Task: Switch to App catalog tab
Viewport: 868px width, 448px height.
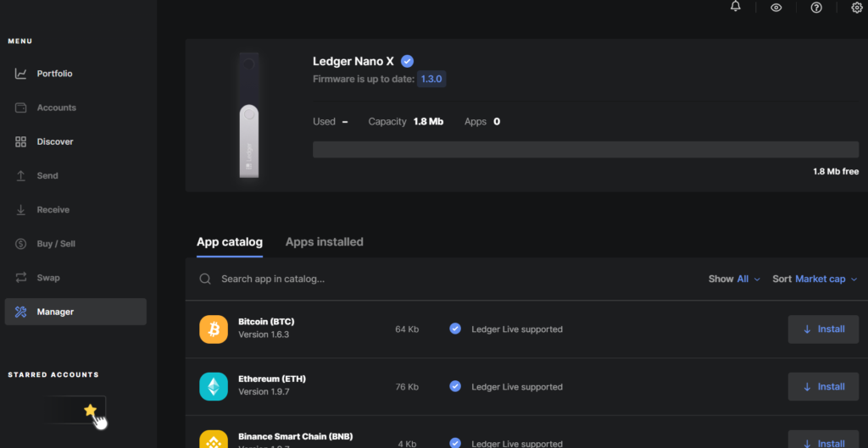Action: [230, 242]
